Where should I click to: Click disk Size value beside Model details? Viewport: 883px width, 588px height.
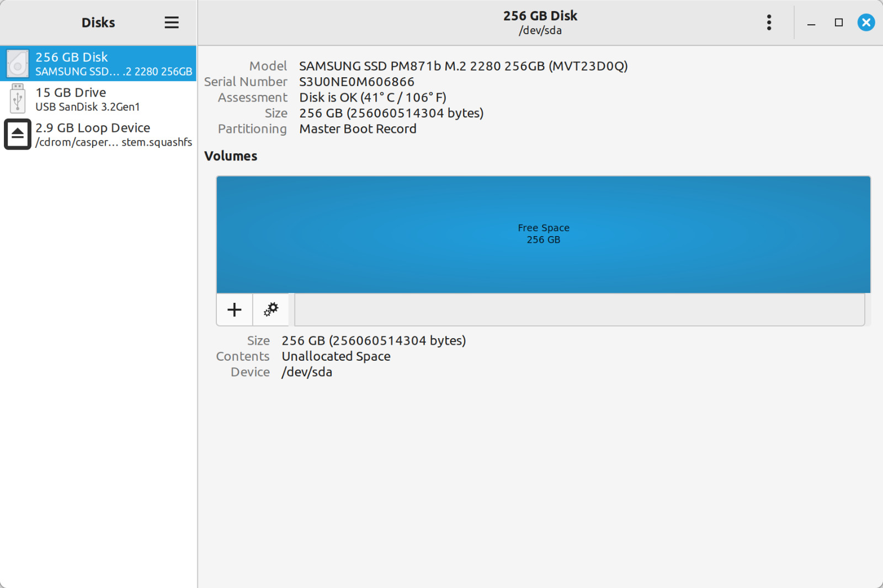391,113
